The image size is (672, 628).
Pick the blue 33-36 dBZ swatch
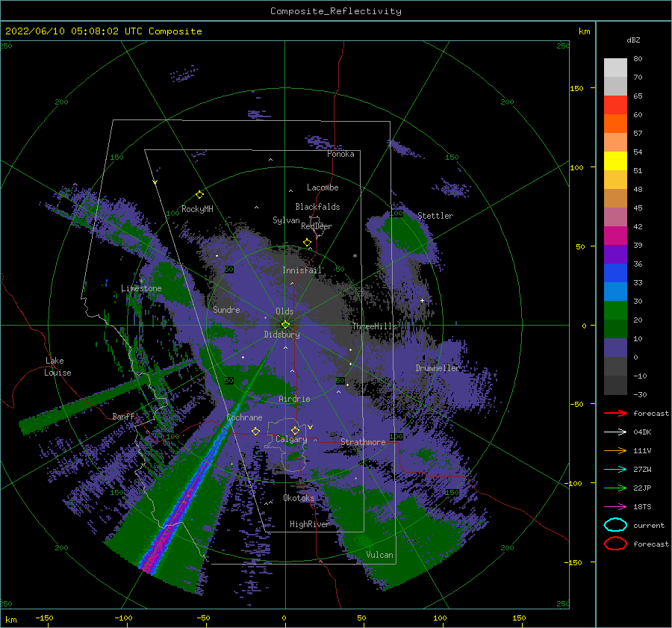615,273
